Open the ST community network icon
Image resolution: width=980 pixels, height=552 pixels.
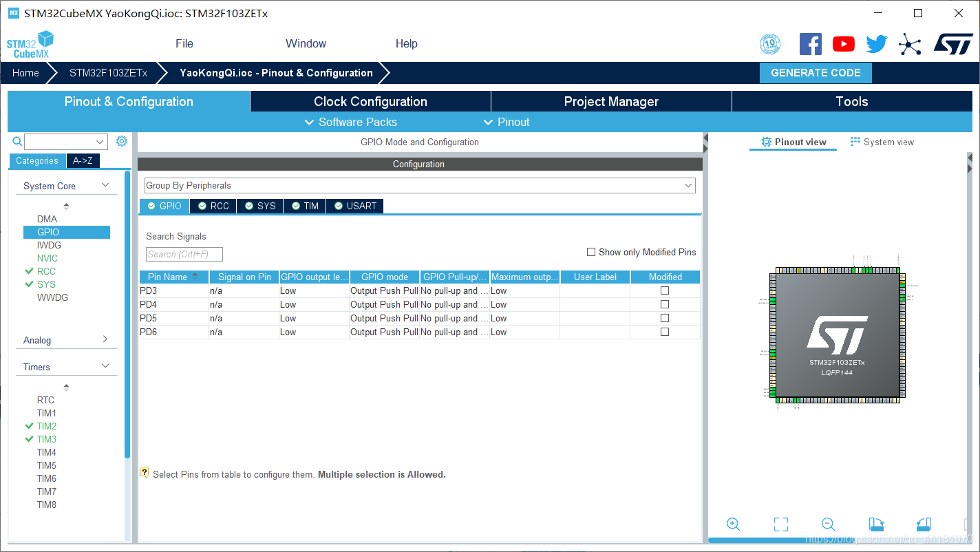point(910,45)
